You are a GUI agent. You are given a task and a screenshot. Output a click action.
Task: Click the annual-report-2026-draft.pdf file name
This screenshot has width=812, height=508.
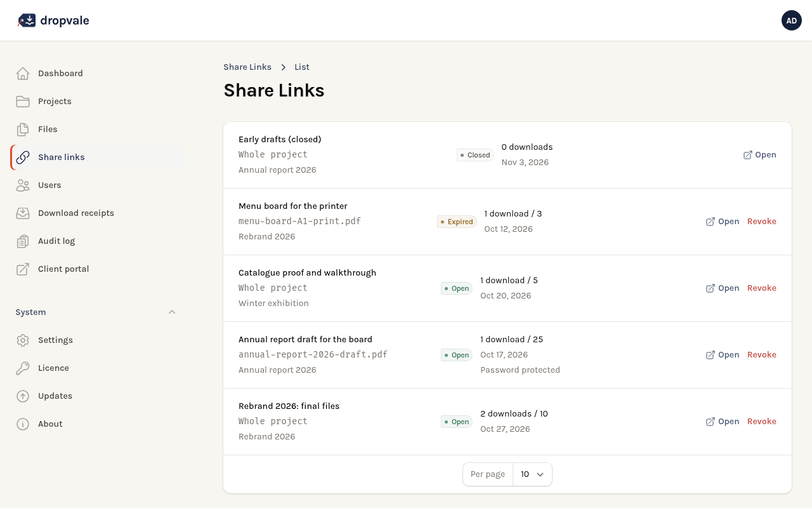313,355
